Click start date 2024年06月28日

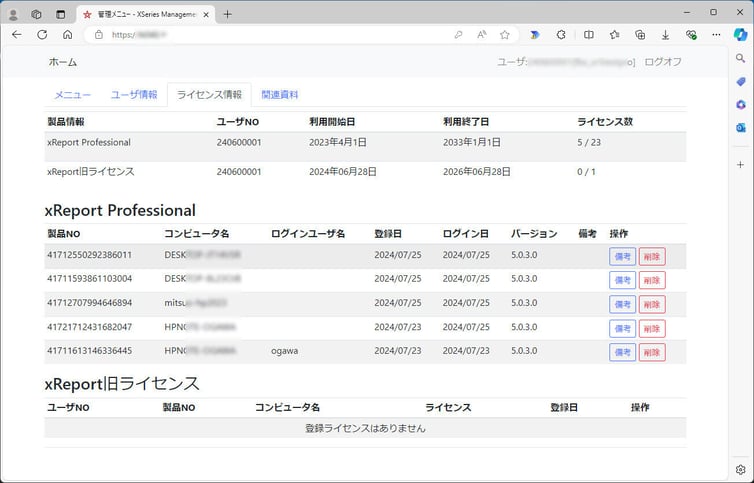point(343,172)
